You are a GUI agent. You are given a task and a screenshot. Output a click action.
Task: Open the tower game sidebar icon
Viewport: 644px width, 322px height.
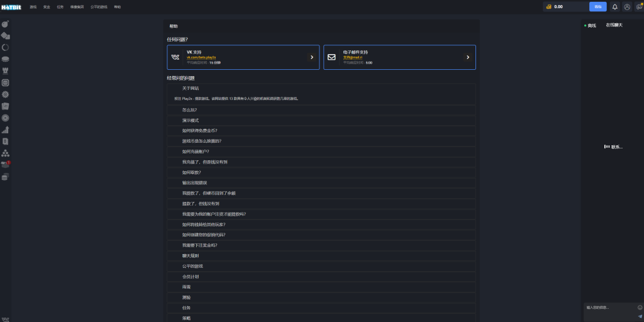[5, 71]
